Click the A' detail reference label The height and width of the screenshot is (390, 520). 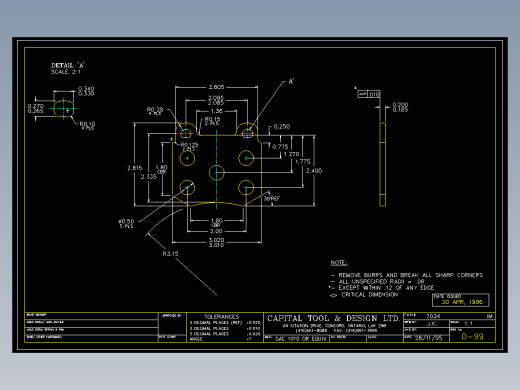click(x=291, y=82)
